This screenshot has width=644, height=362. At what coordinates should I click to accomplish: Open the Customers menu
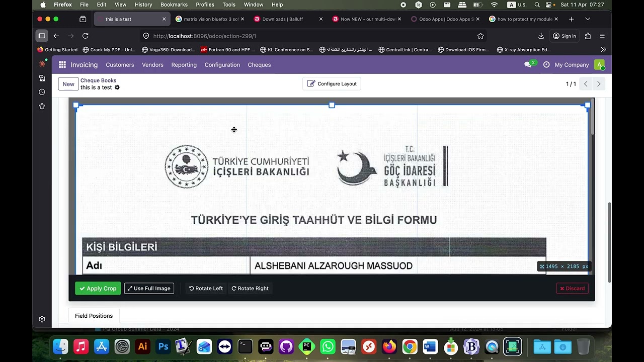coord(120,65)
